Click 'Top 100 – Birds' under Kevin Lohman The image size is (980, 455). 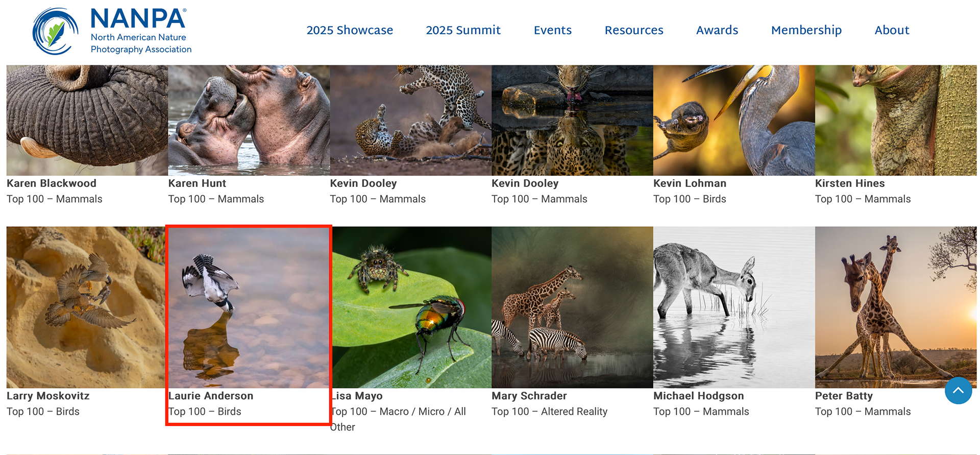[x=690, y=199]
